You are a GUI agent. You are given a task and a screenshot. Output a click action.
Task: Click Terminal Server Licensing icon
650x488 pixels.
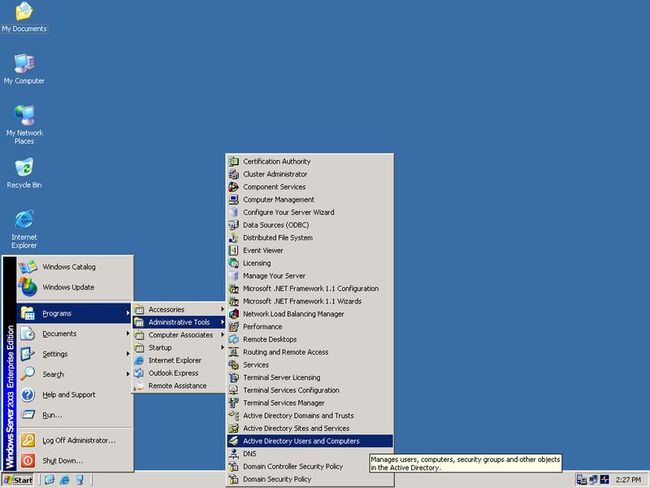pyautogui.click(x=234, y=377)
